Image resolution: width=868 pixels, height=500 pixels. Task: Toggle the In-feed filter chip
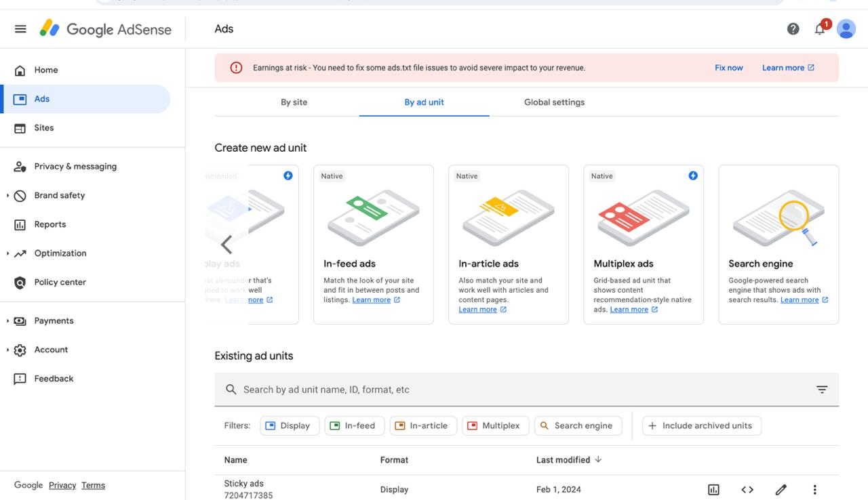pos(355,425)
